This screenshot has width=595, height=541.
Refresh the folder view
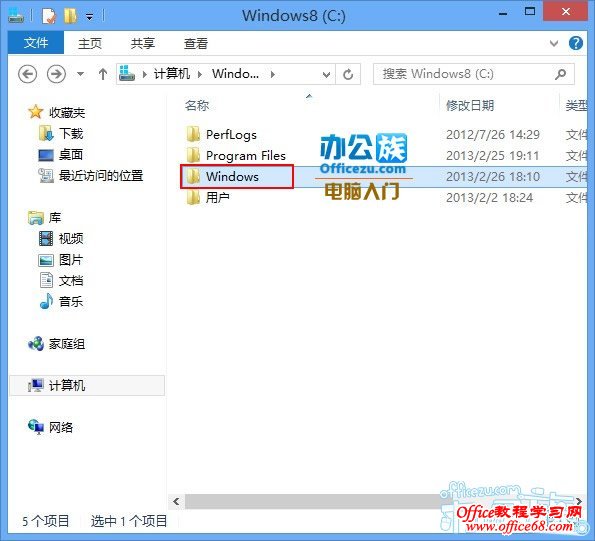coord(348,74)
